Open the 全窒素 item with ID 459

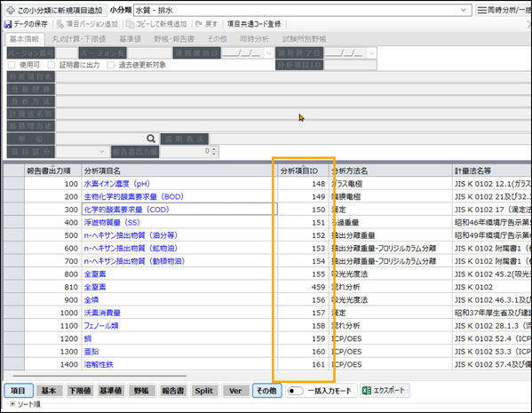95,287
